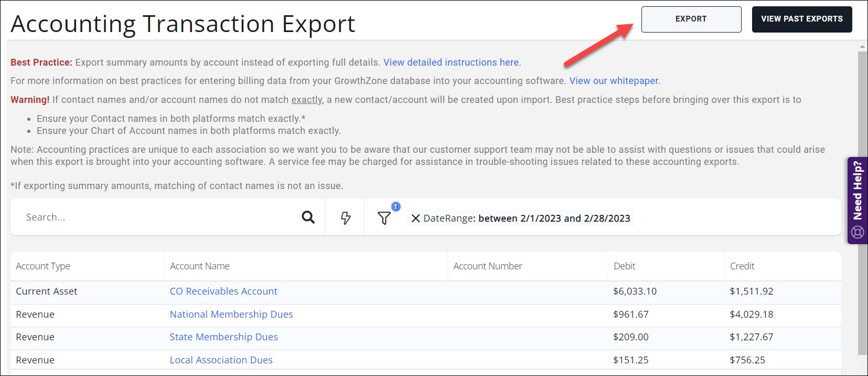Click the Need Help lifebuoy icon
The height and width of the screenshot is (376, 868).
[x=858, y=232]
